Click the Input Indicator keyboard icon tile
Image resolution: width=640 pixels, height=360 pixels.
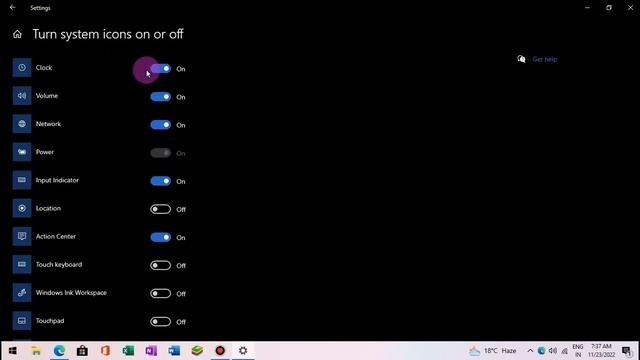[22, 180]
